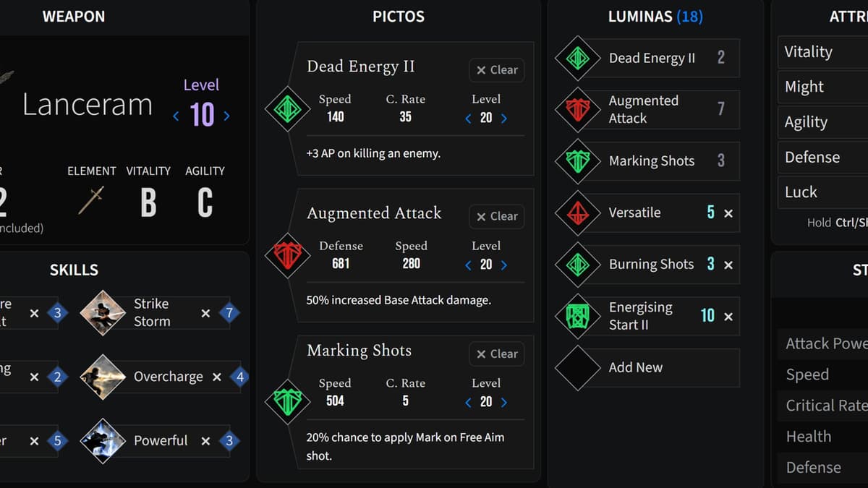The height and width of the screenshot is (488, 868).
Task: Remove the Energising Start II lumina
Action: click(x=728, y=317)
